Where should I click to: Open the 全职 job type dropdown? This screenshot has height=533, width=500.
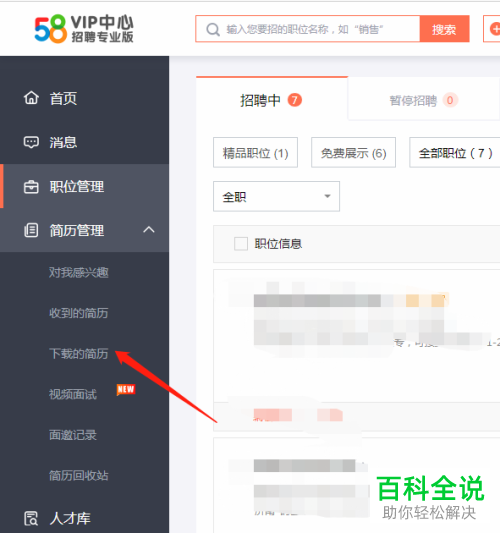276,196
